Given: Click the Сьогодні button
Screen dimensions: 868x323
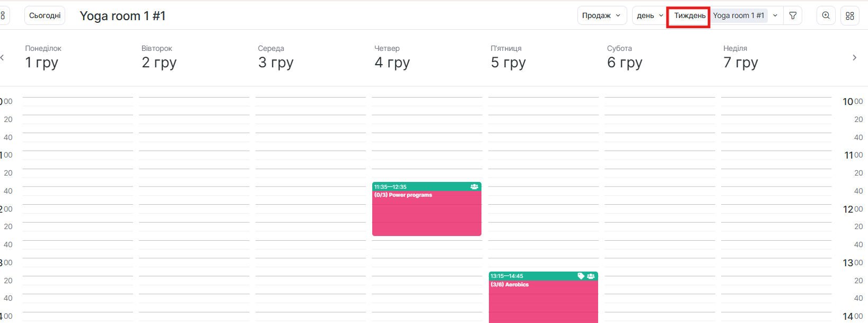Looking at the screenshot, I should [x=45, y=16].
